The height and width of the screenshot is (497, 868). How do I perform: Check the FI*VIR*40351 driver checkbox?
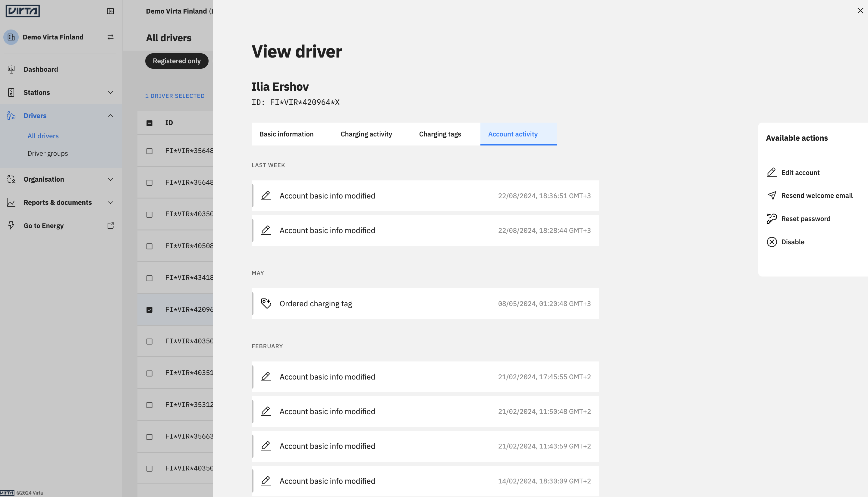point(149,373)
